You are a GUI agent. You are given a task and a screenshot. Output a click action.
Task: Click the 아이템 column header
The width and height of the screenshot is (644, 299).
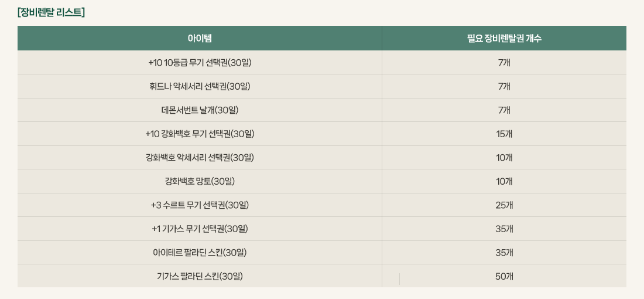(200, 39)
